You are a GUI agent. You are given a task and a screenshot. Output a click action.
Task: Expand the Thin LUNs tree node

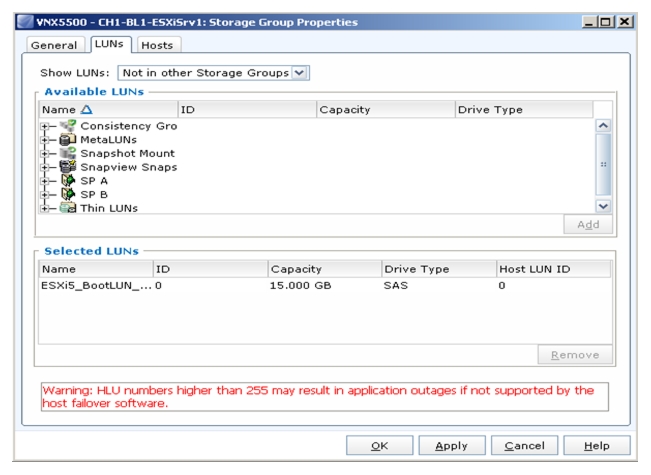point(44,208)
